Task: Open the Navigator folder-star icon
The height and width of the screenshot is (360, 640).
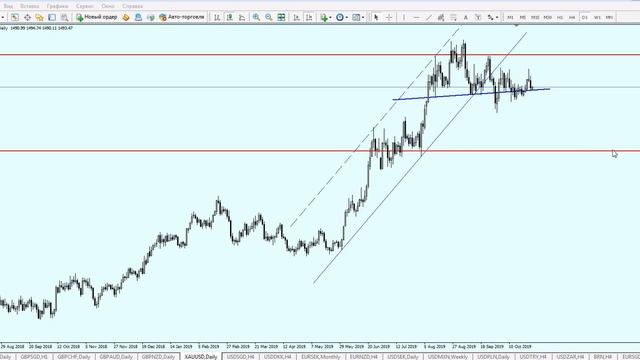Action: coord(40,17)
